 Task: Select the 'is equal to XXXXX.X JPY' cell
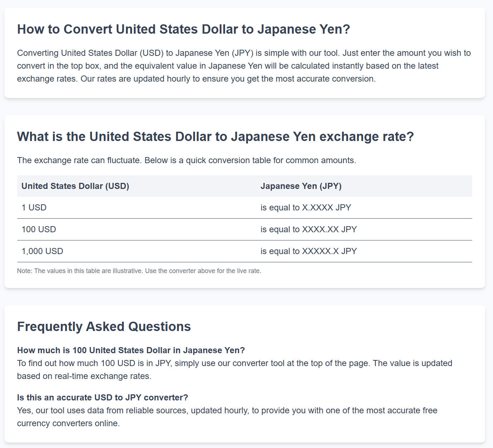tap(364, 251)
